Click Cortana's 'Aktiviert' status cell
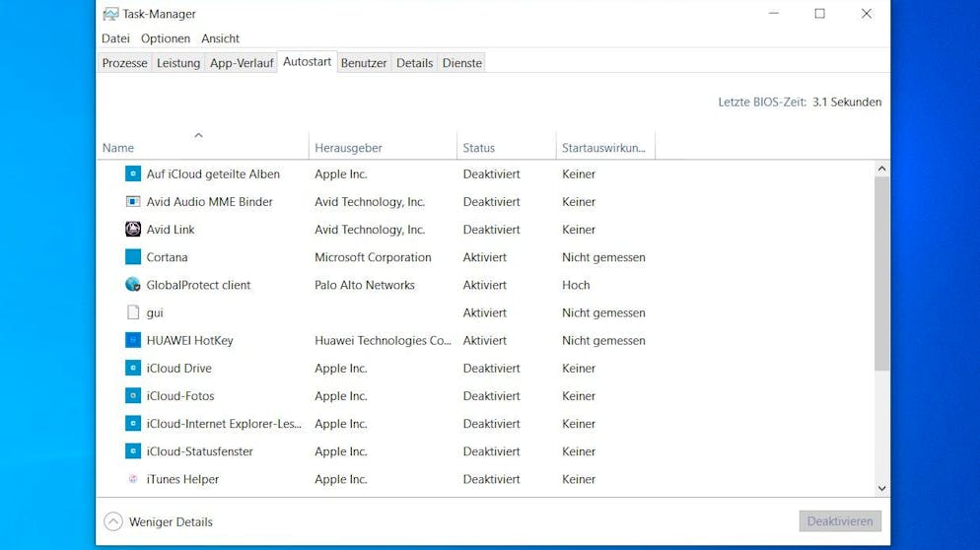The width and height of the screenshot is (980, 550). pyautogui.click(x=485, y=257)
